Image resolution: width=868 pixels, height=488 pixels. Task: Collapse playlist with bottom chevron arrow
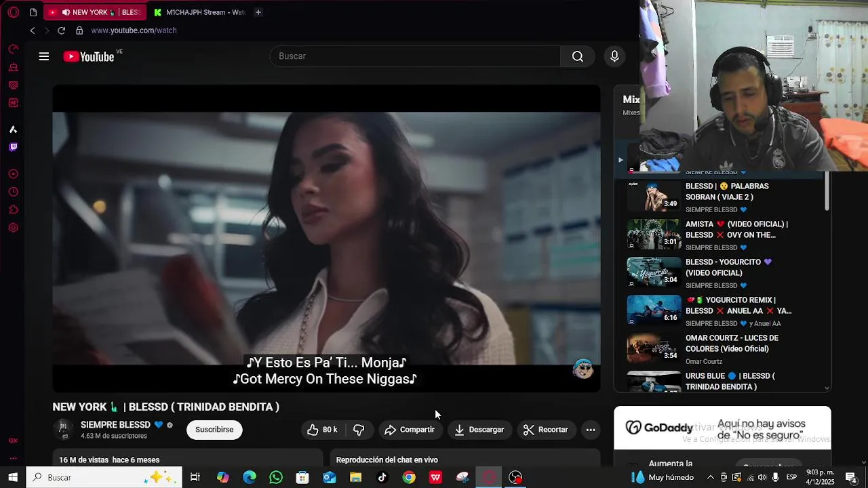[x=827, y=388]
